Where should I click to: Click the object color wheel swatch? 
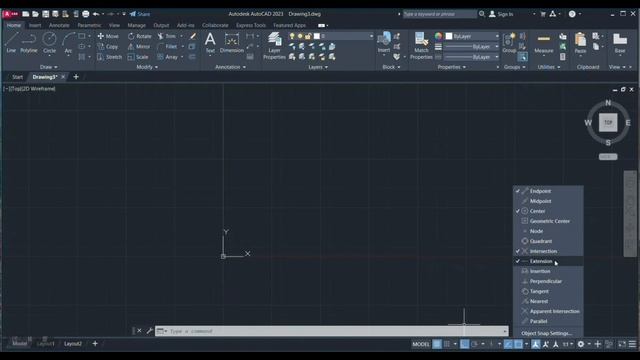[x=438, y=36]
